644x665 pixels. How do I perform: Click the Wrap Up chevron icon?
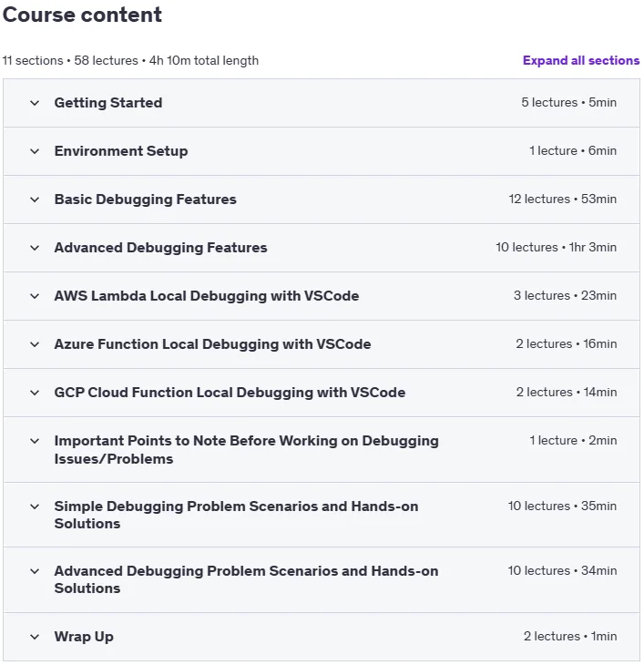point(35,637)
